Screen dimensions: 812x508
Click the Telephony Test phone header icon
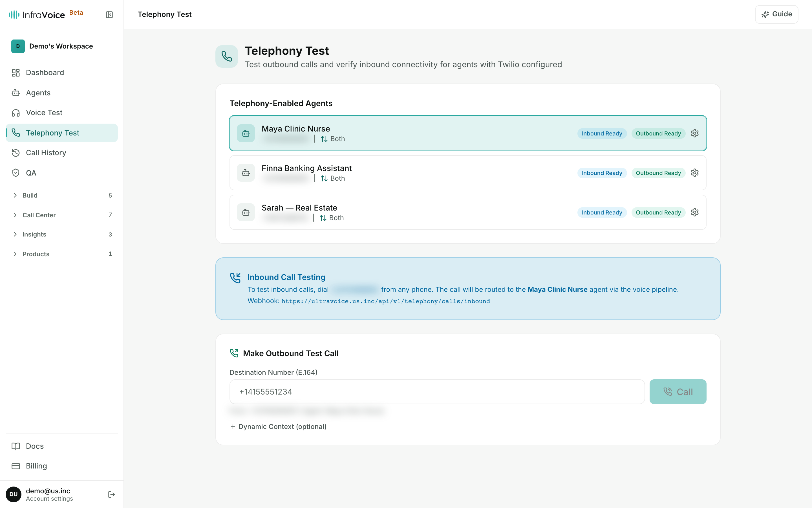(x=226, y=56)
